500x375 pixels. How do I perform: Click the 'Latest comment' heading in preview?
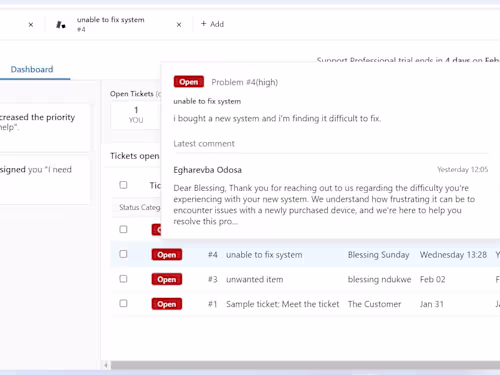204,144
